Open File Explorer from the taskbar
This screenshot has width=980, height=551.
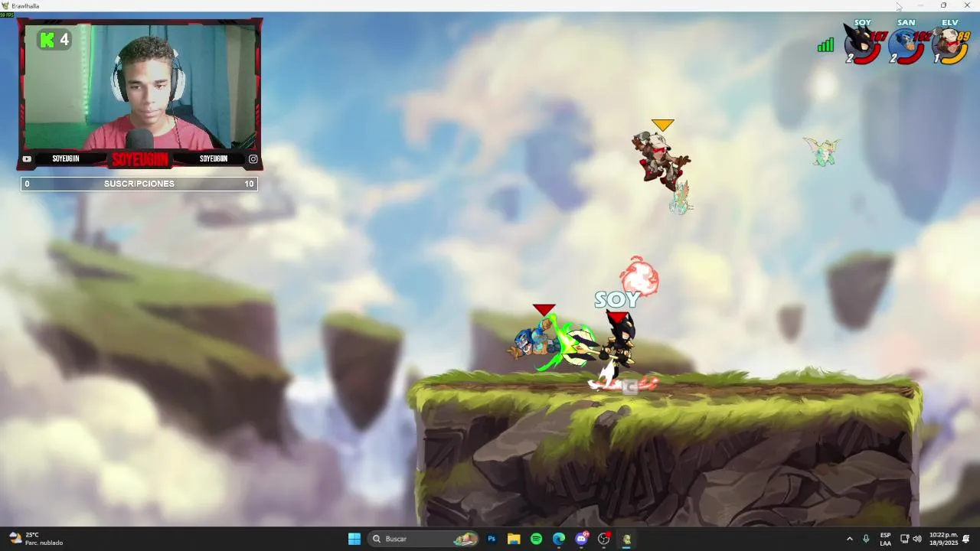pyautogui.click(x=514, y=539)
